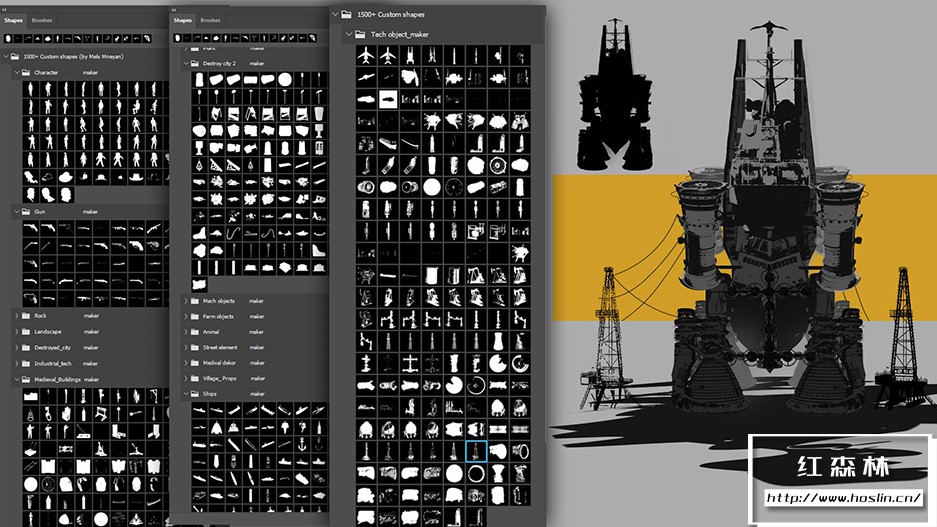
Task: Select gallows shape in Medieval_Buildings folder
Action: 154,396
